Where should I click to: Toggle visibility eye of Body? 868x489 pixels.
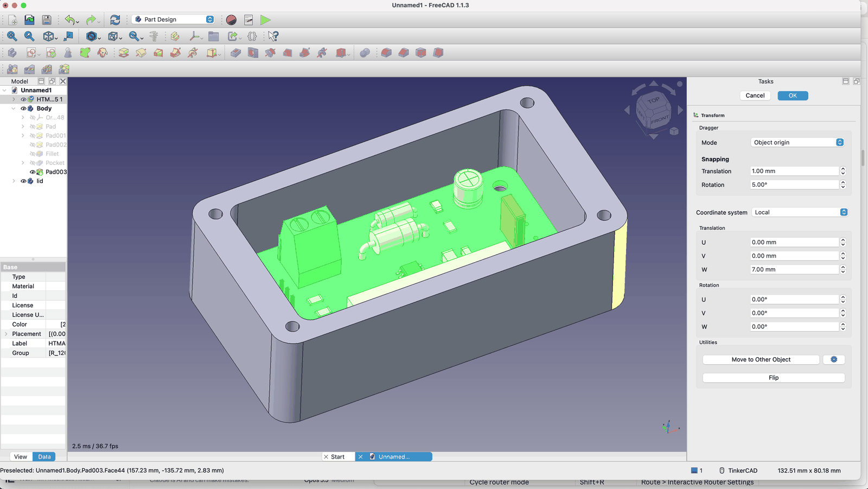(23, 109)
